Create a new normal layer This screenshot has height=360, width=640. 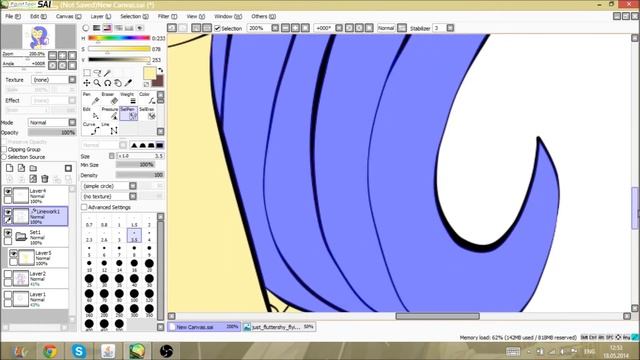[9, 168]
